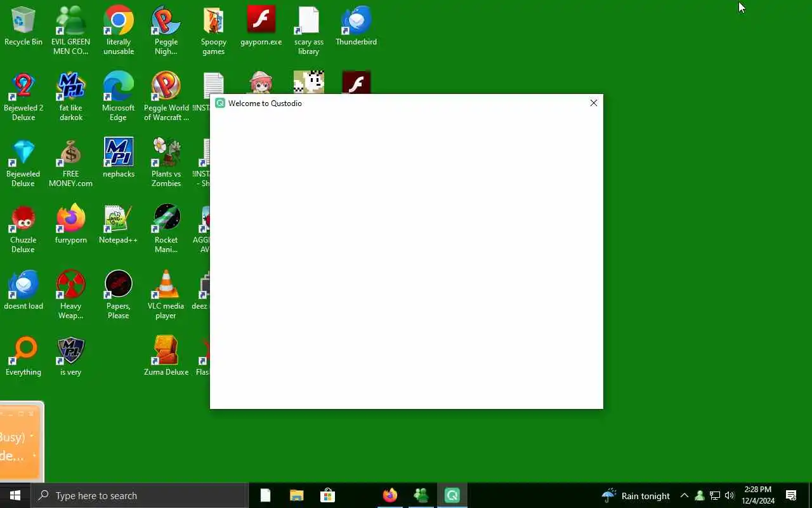Open the network status tray icon

pyautogui.click(x=715, y=495)
